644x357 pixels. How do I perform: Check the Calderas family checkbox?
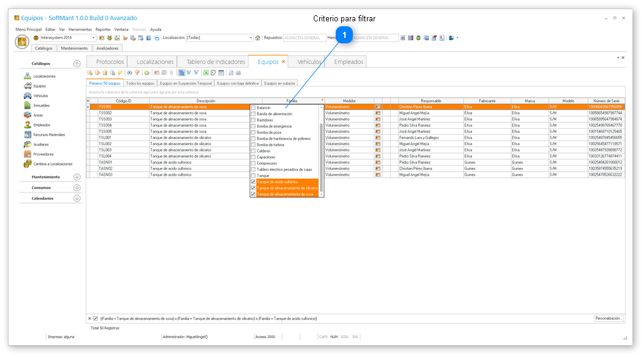coord(253,151)
